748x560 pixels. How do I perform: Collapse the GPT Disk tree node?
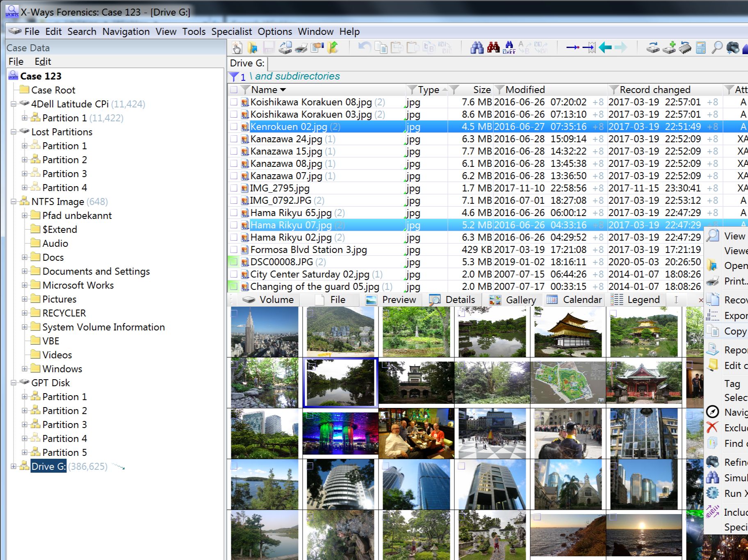[14, 383]
